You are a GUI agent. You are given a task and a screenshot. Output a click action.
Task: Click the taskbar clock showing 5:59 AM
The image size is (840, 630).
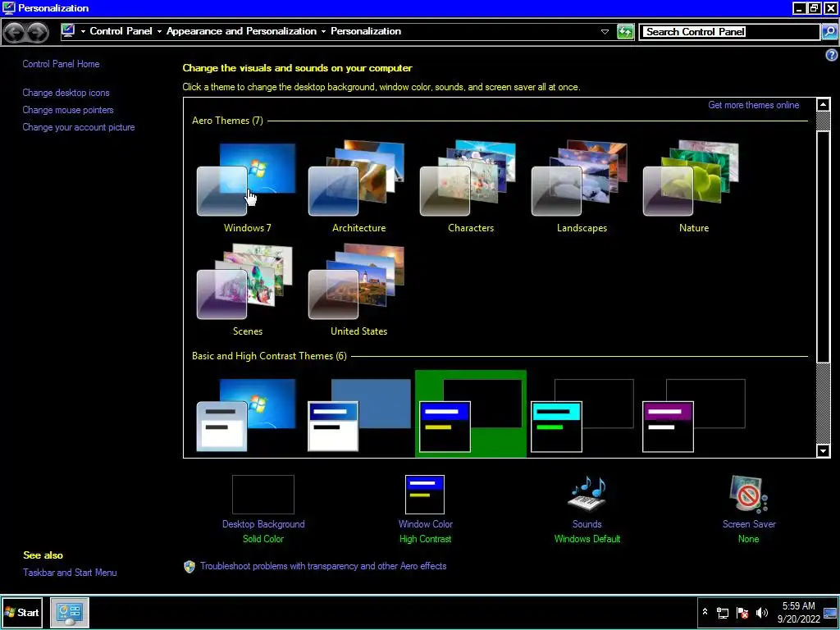[798, 612]
